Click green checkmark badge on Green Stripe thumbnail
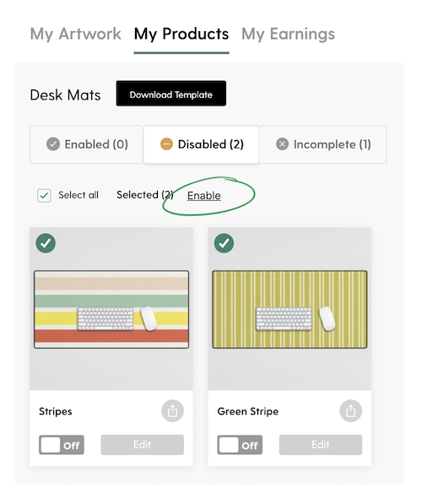The image size is (422, 504). (x=224, y=243)
